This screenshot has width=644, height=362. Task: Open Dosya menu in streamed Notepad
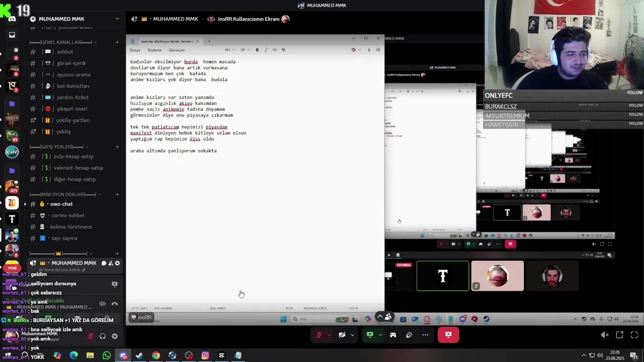point(135,50)
